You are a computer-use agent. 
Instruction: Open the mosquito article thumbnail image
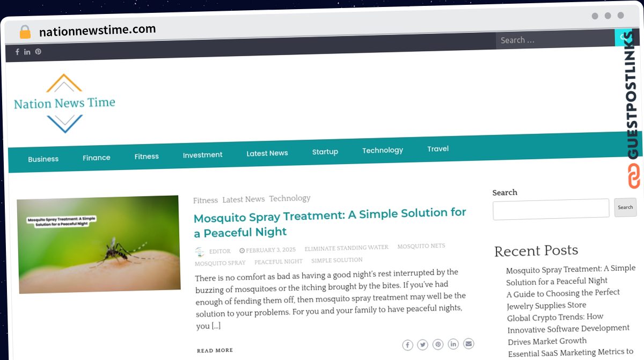tap(99, 244)
